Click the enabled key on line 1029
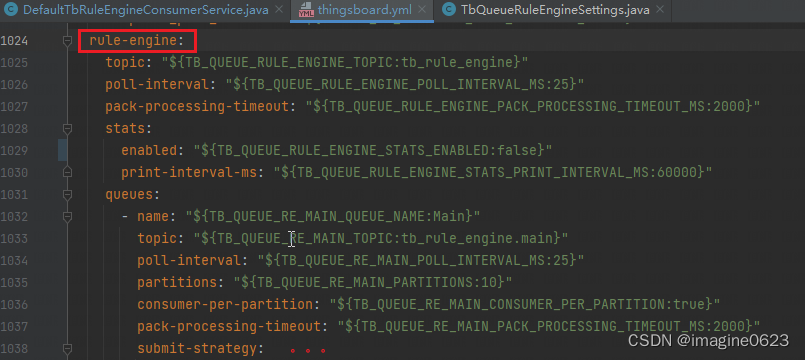 point(150,150)
